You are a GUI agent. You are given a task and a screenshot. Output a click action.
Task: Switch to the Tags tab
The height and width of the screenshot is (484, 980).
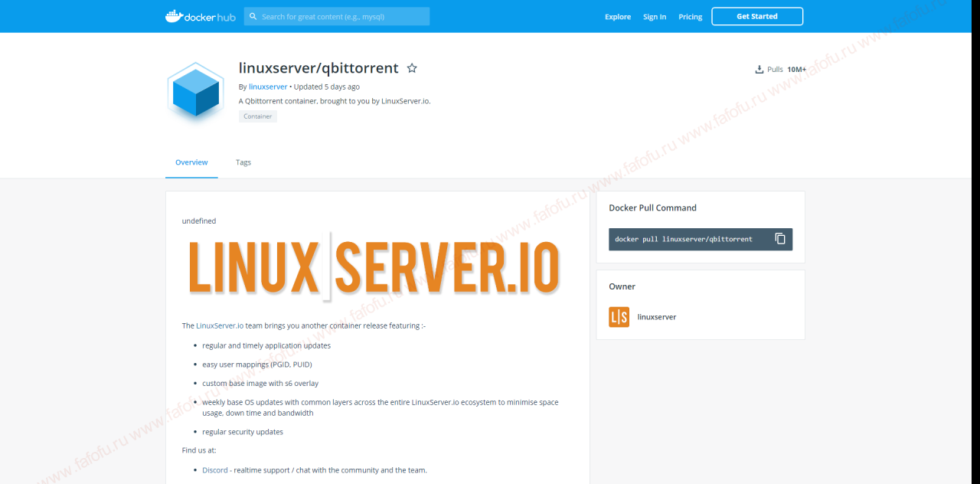click(x=243, y=162)
